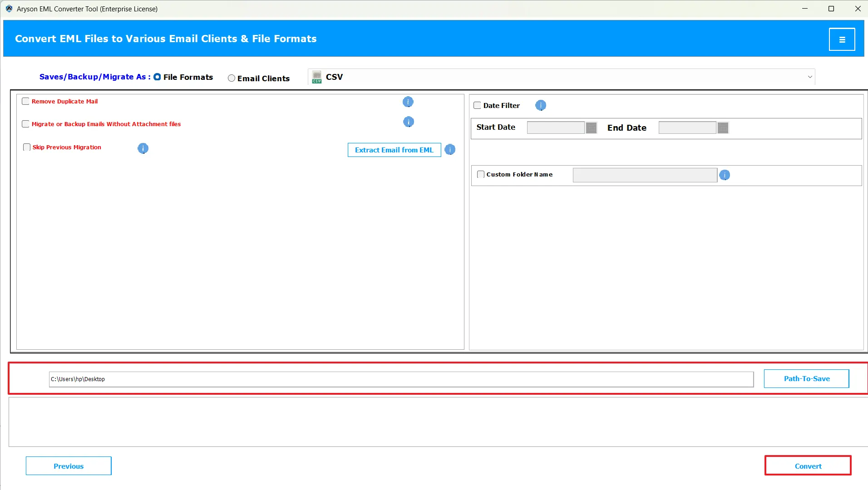Screen dimensions: 868x490
Task: Click the save path field showing C:\Users\hp\Desktop
Action: click(x=401, y=379)
